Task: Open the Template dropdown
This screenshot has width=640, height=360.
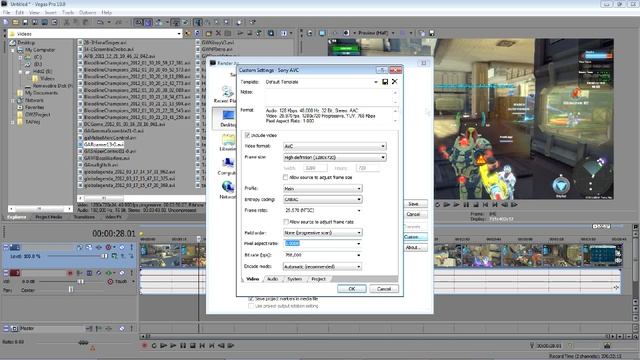Action: (376, 82)
